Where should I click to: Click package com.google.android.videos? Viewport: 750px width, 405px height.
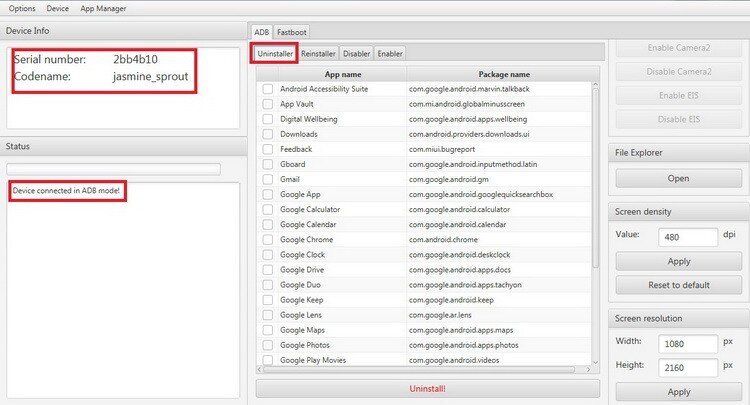453,360
